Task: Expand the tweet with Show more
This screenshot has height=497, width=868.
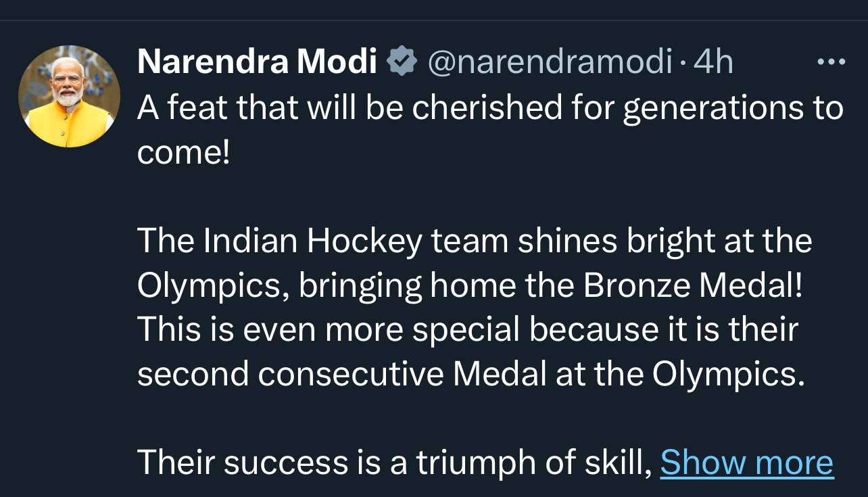Action: 746,463
